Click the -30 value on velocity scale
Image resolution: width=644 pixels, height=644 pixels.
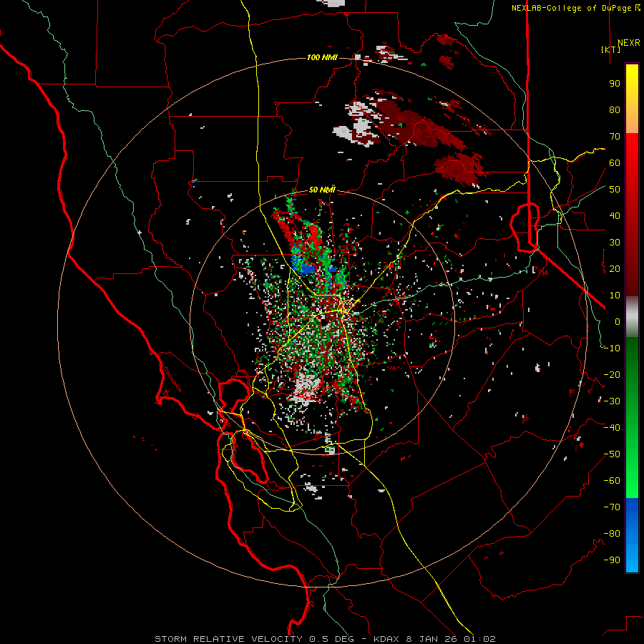pyautogui.click(x=612, y=401)
